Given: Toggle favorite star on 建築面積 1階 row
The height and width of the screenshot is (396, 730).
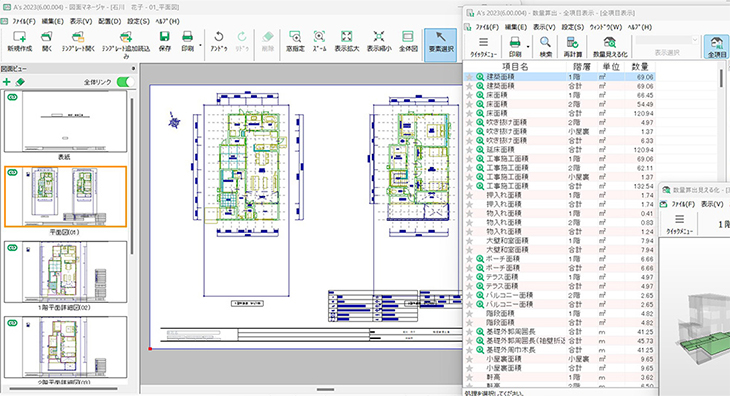Looking at the screenshot, I should click(469, 77).
